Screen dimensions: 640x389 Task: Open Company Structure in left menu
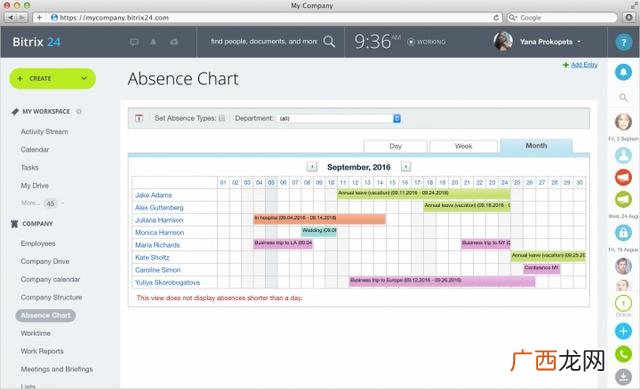[51, 297]
